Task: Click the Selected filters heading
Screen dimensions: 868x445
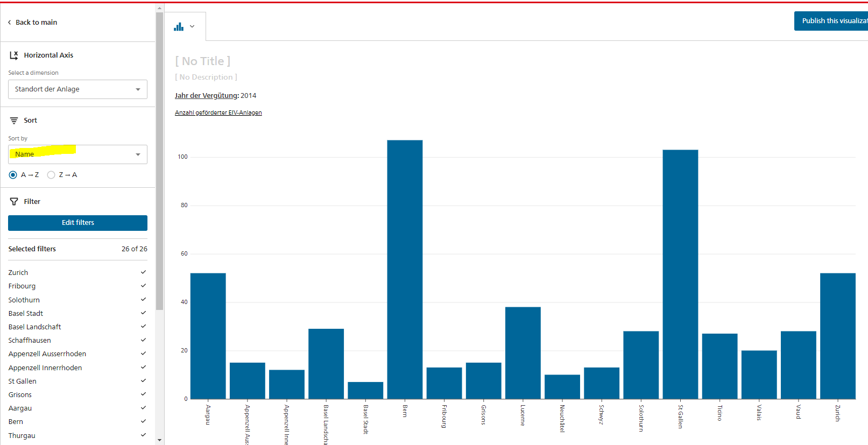Action: [x=32, y=249]
